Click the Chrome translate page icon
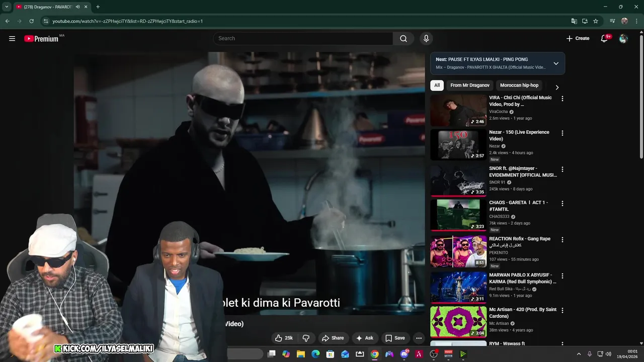Viewport: 644px width, 362px height. pyautogui.click(x=574, y=21)
